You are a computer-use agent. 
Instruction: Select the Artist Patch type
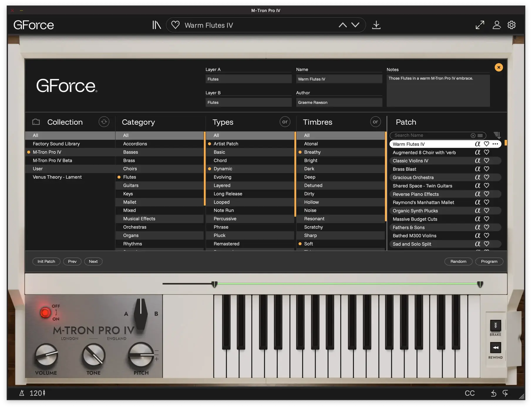coord(250,144)
